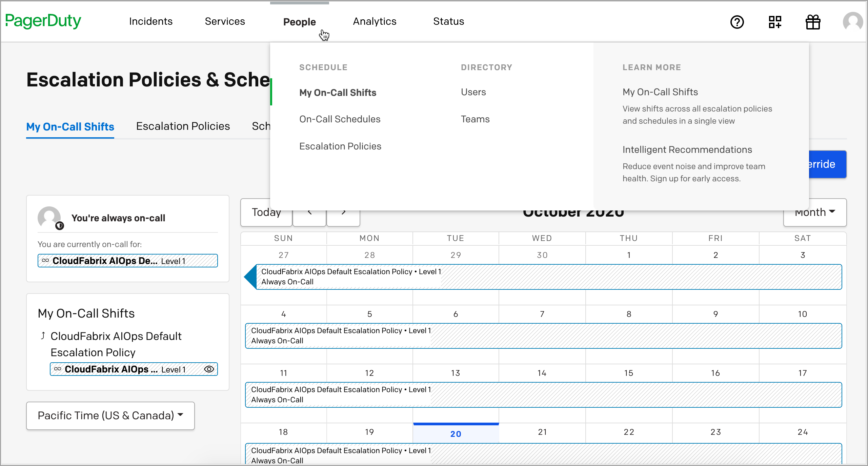Switch to Escalation Policies page tab
The image size is (868, 466).
tap(183, 126)
